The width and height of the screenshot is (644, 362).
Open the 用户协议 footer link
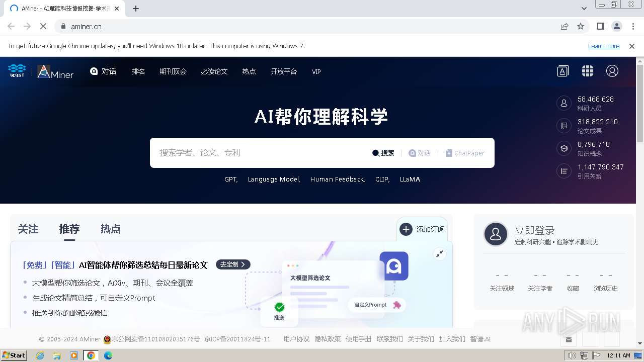point(296,339)
